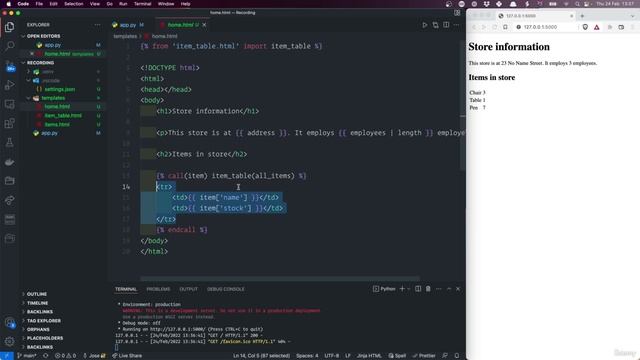Expand the Timeline section
This screenshot has width=640, height=360.
coord(37,303)
